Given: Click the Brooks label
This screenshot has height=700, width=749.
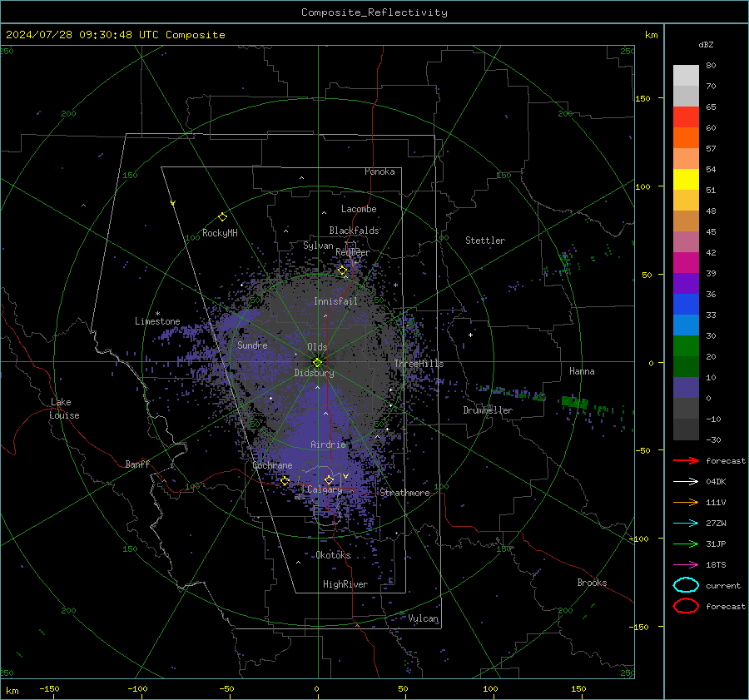Looking at the screenshot, I should tap(592, 583).
